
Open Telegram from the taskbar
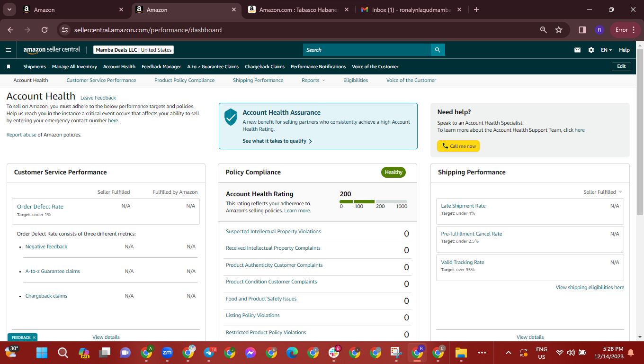point(209,353)
